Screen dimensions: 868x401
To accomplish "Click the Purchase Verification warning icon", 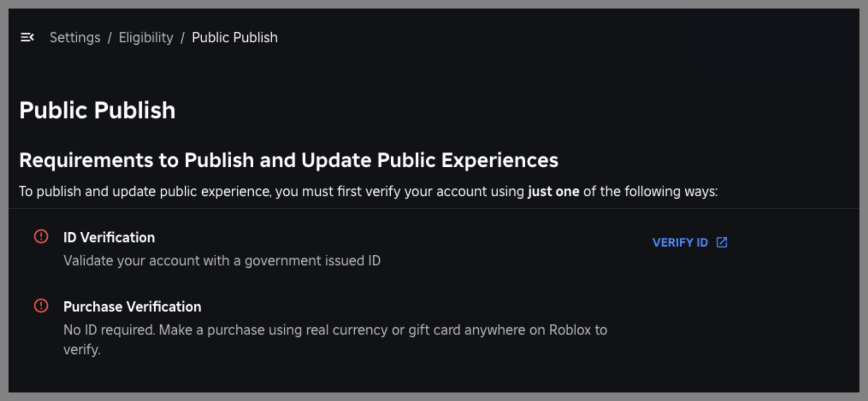I will [41, 306].
